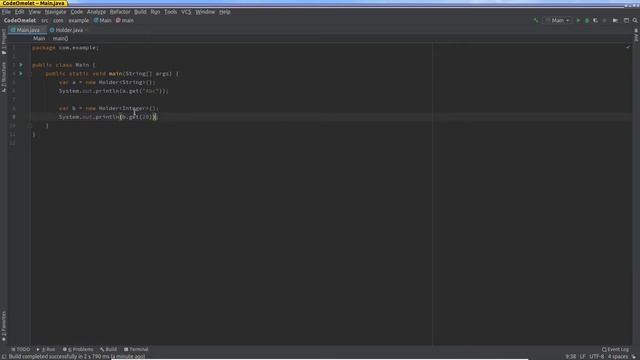
Task: Open the View menu
Action: click(35, 12)
